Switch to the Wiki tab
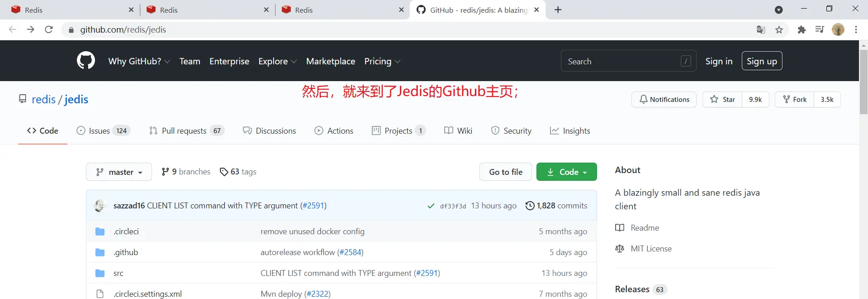The height and width of the screenshot is (299, 868). (458, 130)
